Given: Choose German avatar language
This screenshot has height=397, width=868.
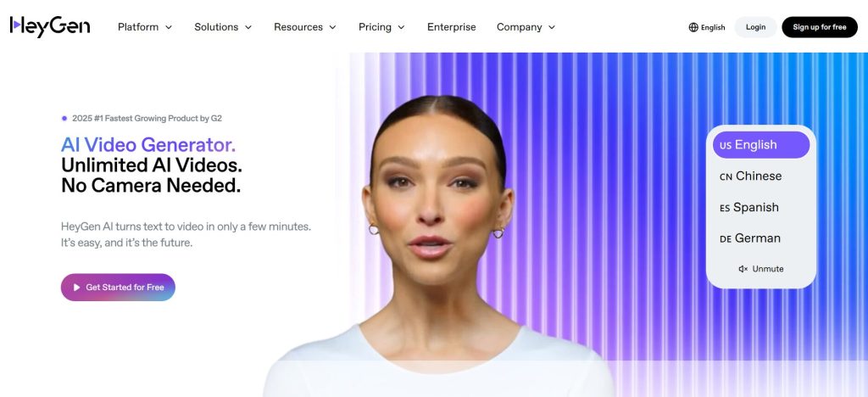Looking at the screenshot, I should (x=750, y=238).
